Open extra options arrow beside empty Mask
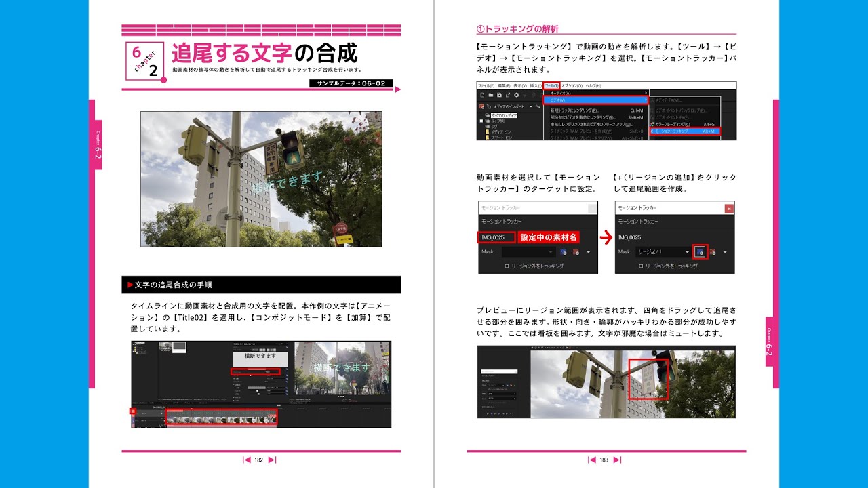868x488 pixels. pyautogui.click(x=589, y=252)
